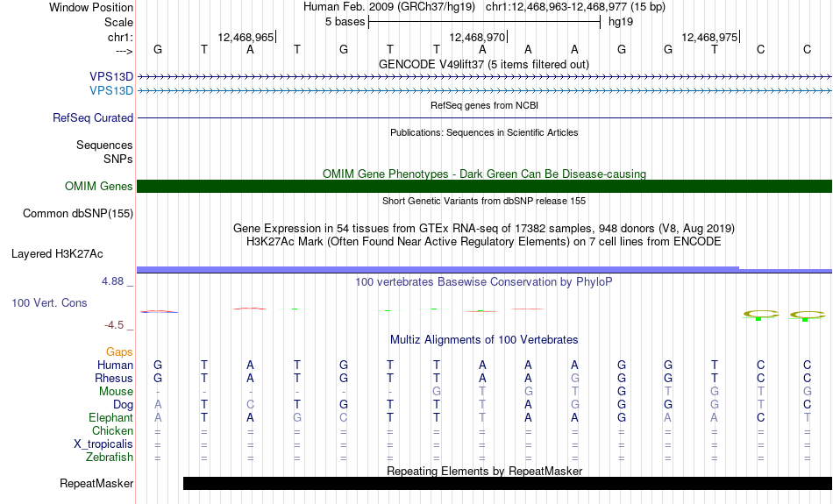This screenshot has height=504, width=833.
Task: Click the "RepeatMasker" track label
Action: click(96, 483)
